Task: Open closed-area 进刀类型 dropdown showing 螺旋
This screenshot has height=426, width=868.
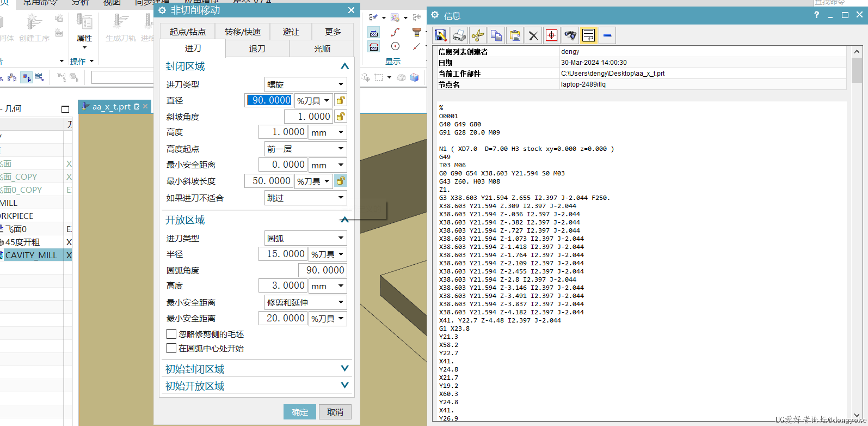Action: coord(306,84)
